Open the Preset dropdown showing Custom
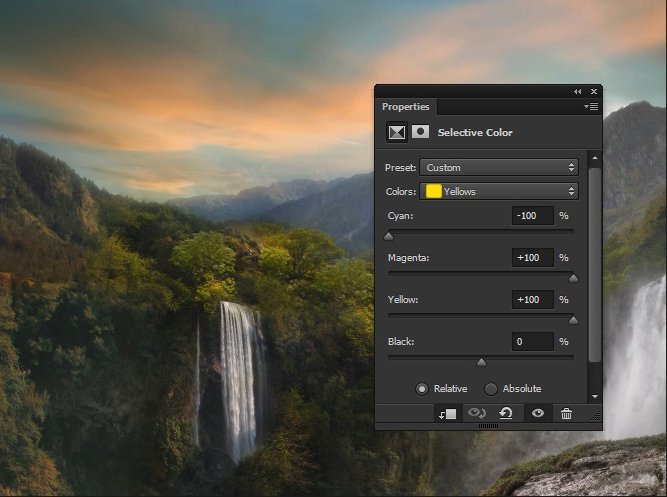 pyautogui.click(x=499, y=167)
